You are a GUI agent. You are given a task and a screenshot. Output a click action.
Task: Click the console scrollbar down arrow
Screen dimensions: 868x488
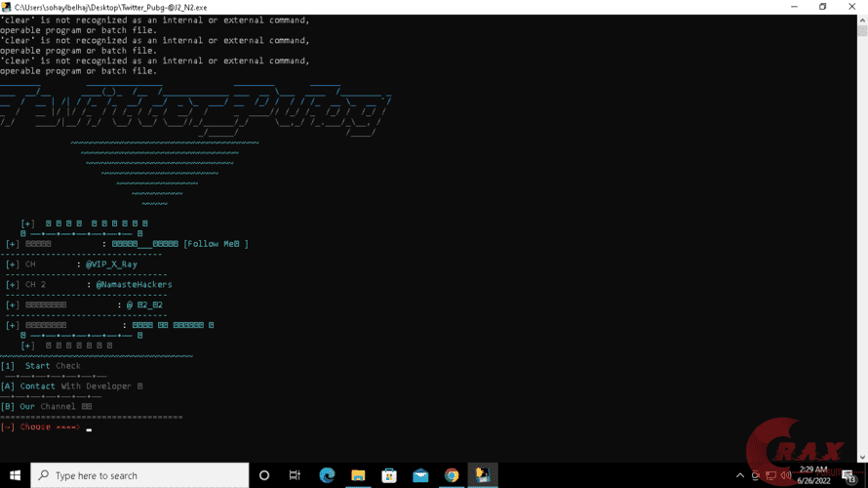coord(862,457)
